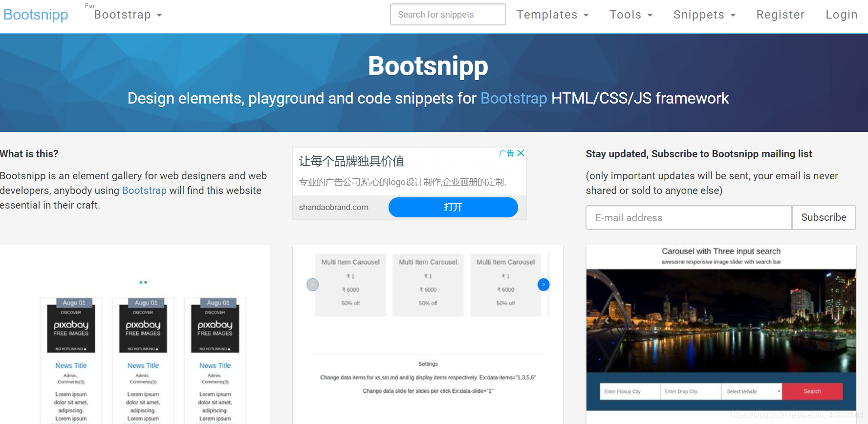
Task: Open the Snippets menu
Action: coord(704,15)
